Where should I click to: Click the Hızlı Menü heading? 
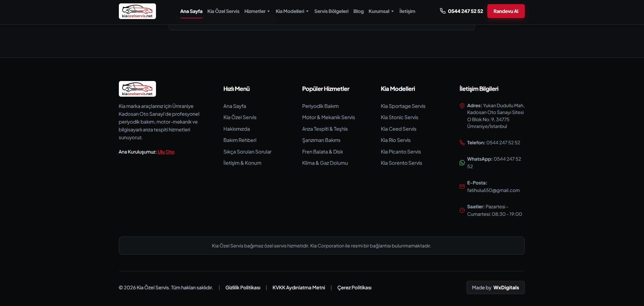coord(237,89)
